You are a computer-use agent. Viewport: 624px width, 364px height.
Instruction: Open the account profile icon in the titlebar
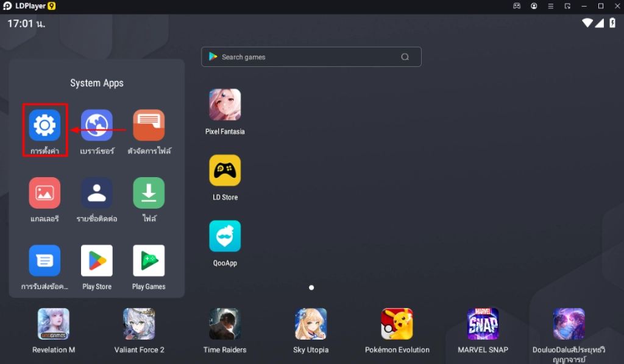tap(534, 6)
